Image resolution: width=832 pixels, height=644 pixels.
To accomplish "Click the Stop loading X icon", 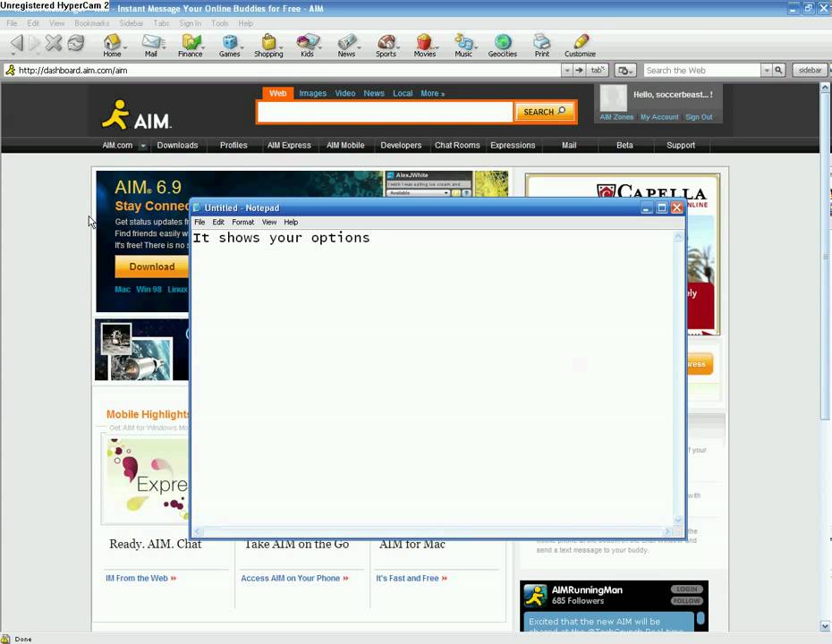I will point(54,42).
